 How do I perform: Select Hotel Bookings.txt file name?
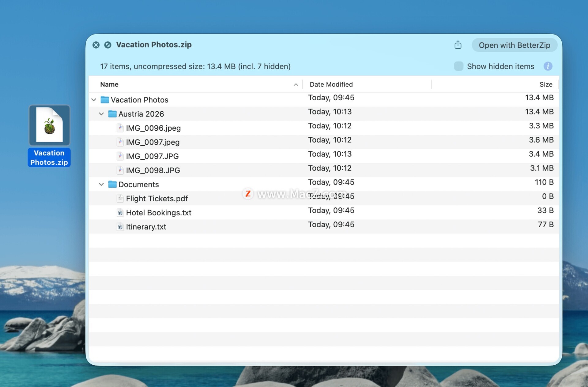pos(159,213)
